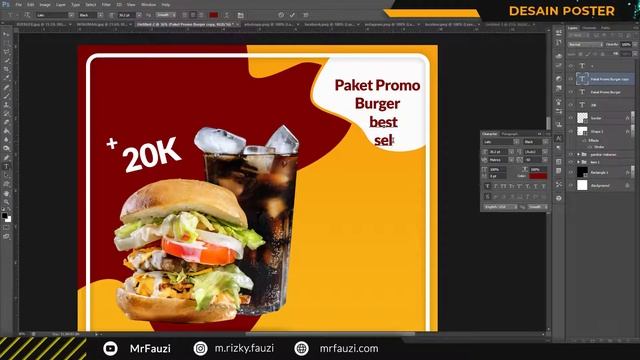
Task: Select the Rectangular Marquee tool
Action: [x=7, y=43]
